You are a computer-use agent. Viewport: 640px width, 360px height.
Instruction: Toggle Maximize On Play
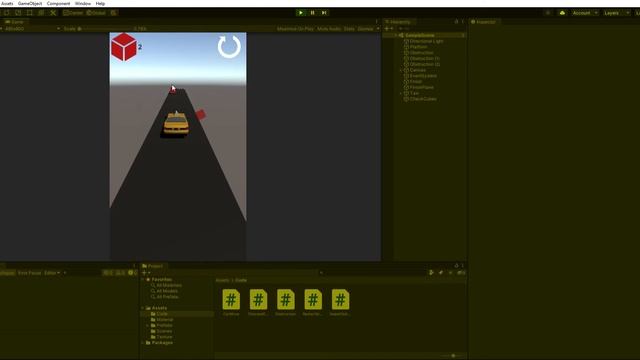tap(295, 29)
